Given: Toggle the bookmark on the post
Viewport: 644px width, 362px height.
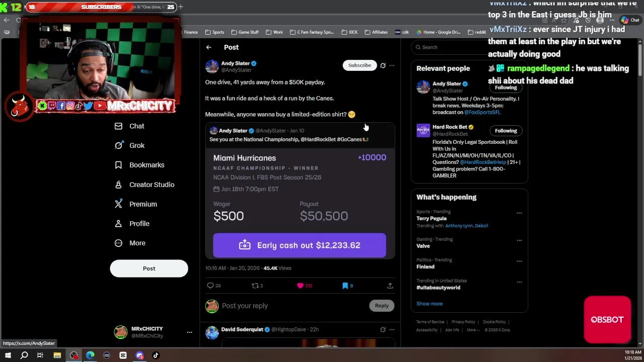Looking at the screenshot, I should [345, 286].
